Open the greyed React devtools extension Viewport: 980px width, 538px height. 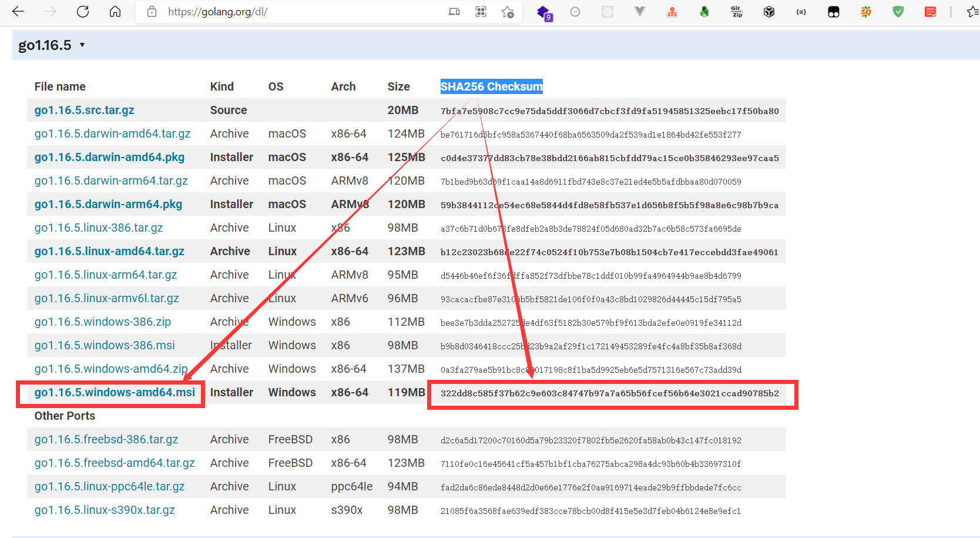608,12
